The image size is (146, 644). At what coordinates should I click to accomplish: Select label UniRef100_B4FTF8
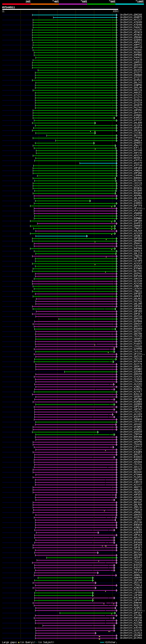click(x=131, y=206)
